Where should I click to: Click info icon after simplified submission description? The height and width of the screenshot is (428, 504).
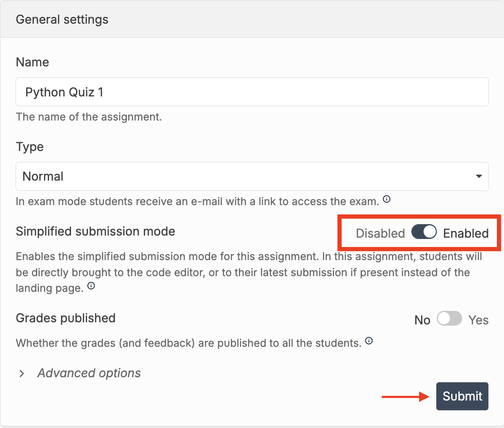tap(91, 286)
